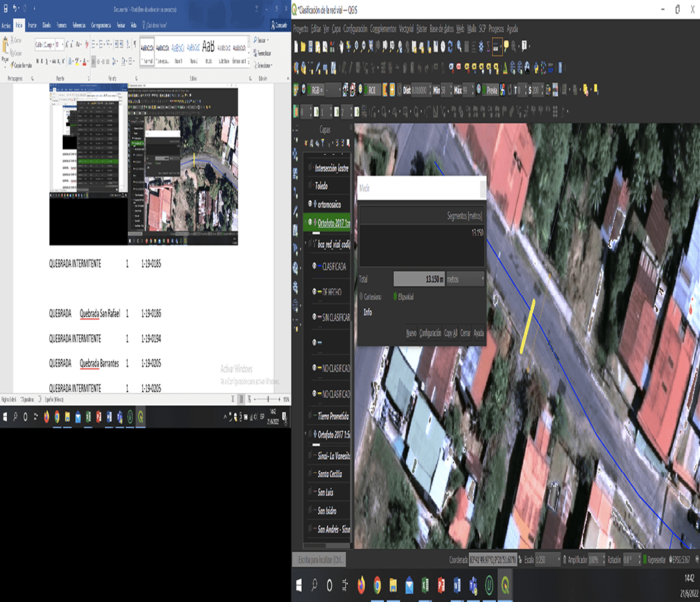The image size is (700, 602).
Task: Select the Cartesiano radio button
Action: coord(361,297)
